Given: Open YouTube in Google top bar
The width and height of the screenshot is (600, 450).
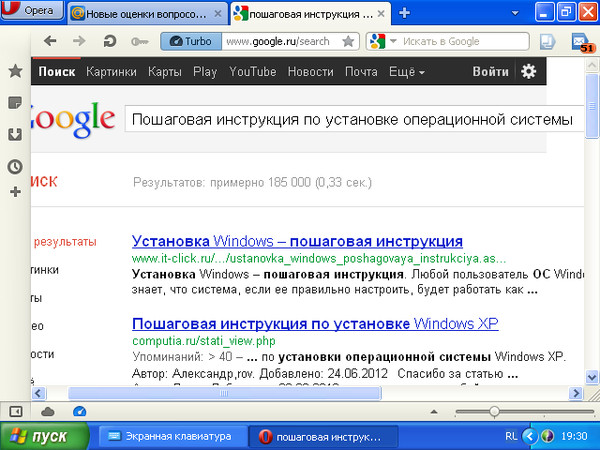Looking at the screenshot, I should tap(253, 72).
